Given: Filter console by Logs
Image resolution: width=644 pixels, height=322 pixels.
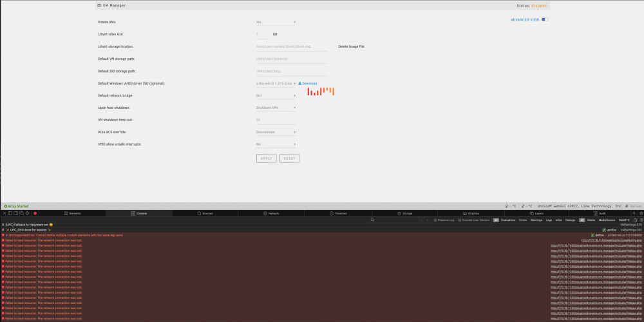Looking at the screenshot, I should (549, 220).
